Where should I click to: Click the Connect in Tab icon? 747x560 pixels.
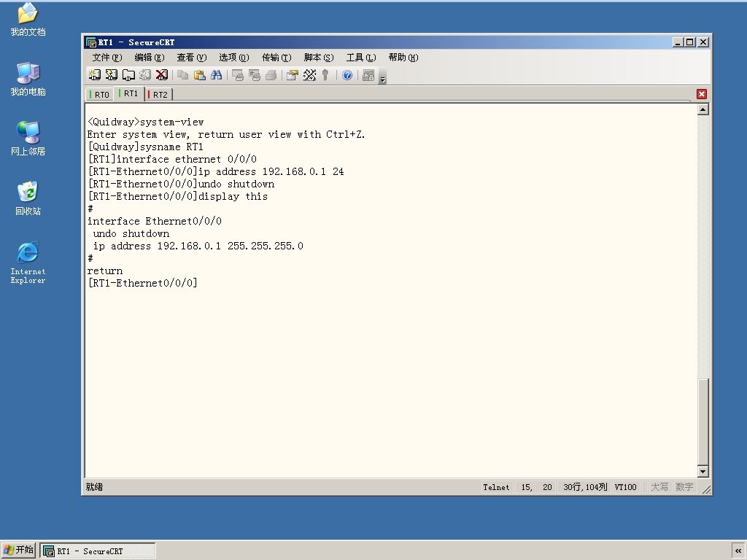pyautogui.click(x=128, y=75)
